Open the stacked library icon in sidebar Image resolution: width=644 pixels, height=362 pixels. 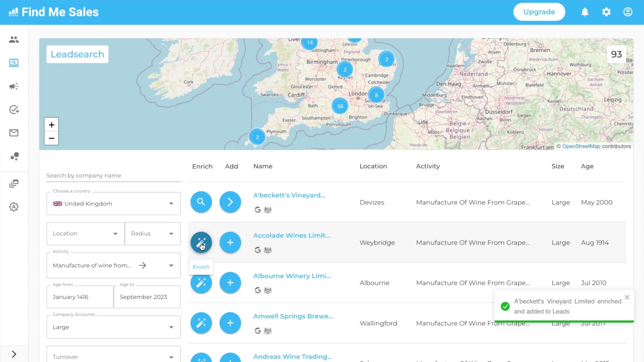tap(14, 184)
